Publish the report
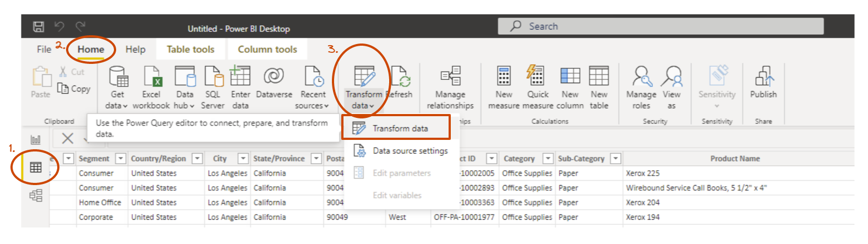This screenshot has height=244, width=868. click(763, 77)
